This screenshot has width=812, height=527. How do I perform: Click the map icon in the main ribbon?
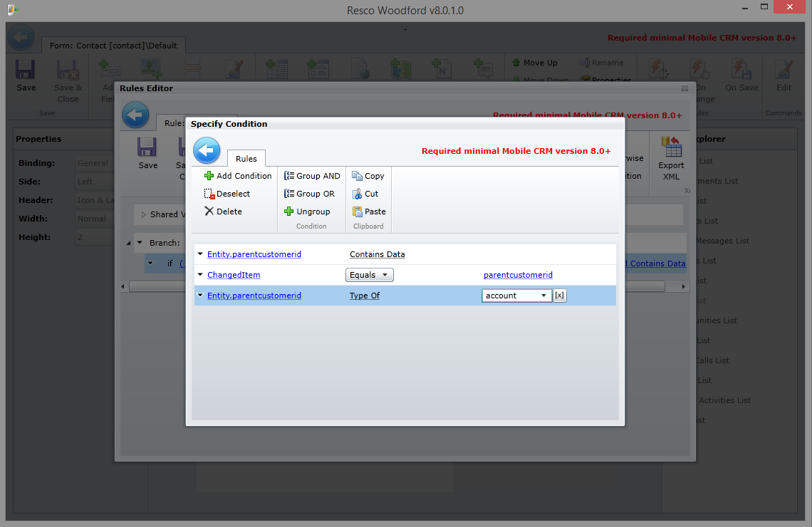tap(400, 69)
